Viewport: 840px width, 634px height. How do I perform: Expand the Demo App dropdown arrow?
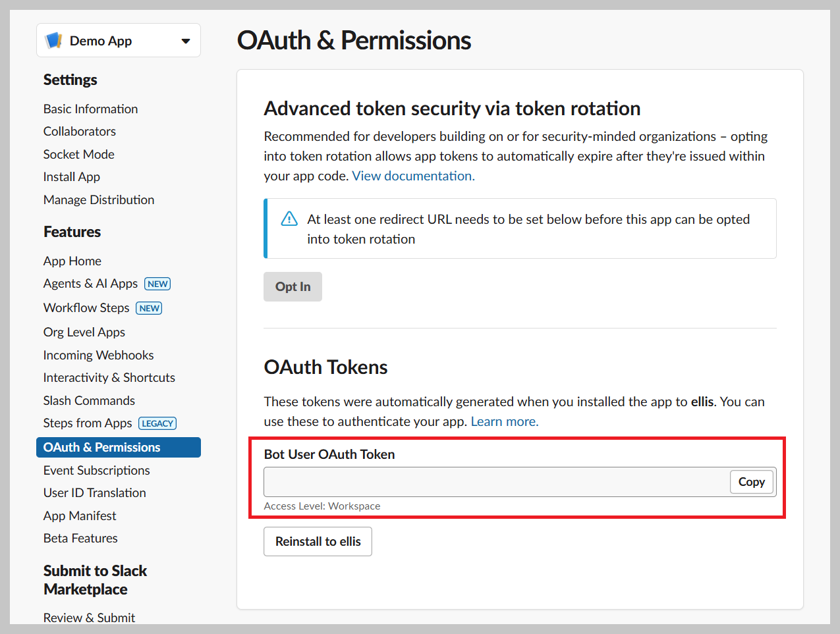point(186,41)
